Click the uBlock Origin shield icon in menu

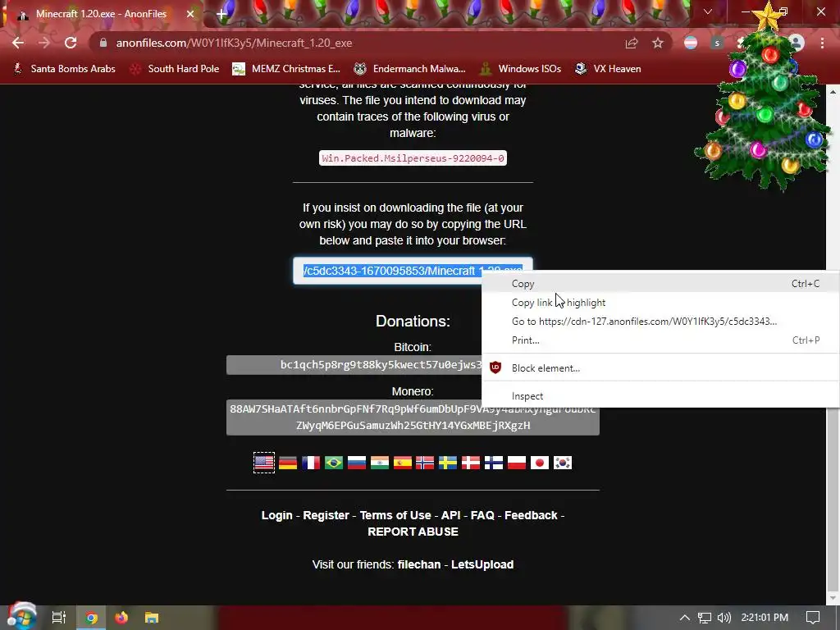495,367
